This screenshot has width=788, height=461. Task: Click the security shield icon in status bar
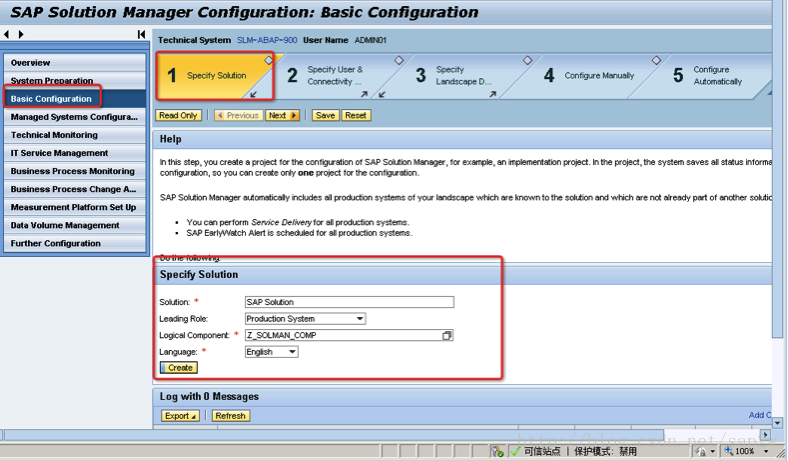(x=497, y=451)
